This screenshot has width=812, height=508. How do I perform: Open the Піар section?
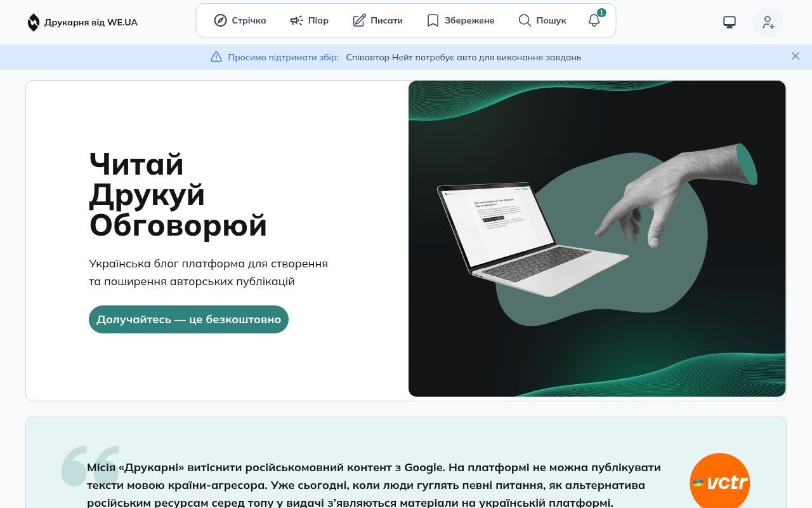pos(309,20)
